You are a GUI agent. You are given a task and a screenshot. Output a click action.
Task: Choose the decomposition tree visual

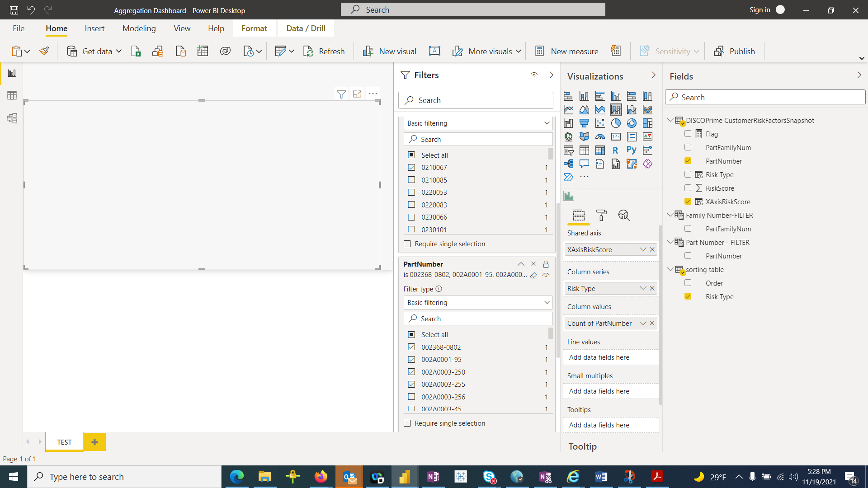[568, 164]
